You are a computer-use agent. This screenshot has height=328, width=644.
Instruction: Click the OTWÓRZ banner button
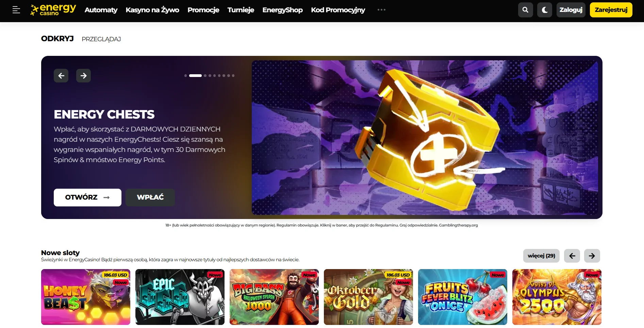(87, 198)
